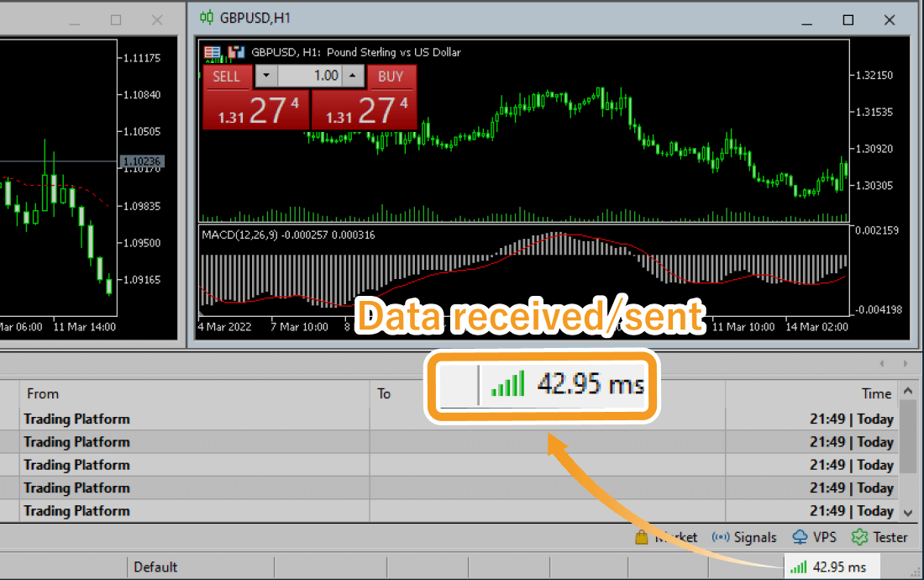Viewport: 924px width, 580px height.
Task: Launch the Tester via the green gear icon
Action: 858,537
